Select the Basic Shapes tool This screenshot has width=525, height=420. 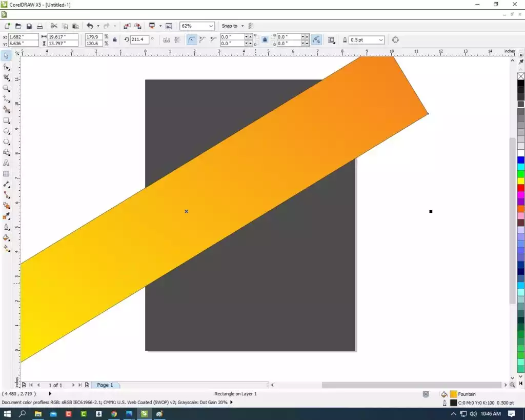(6, 152)
